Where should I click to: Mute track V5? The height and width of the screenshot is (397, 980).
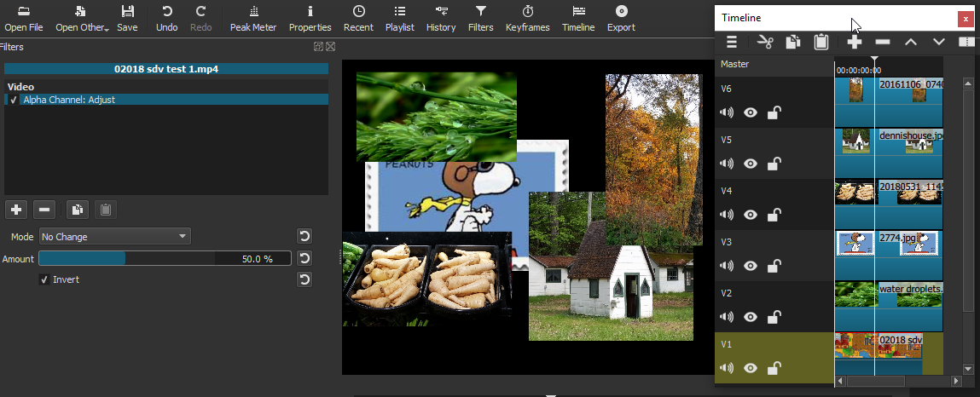(726, 164)
